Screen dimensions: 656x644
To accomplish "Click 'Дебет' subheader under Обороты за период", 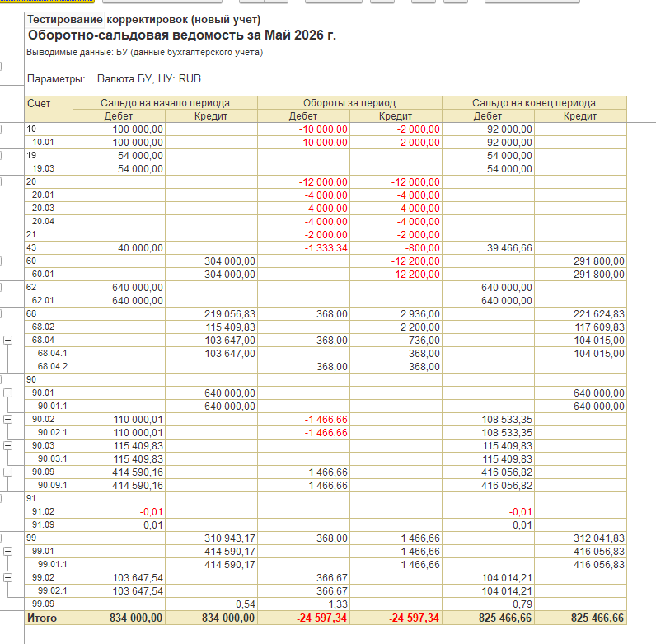I will coord(303,116).
